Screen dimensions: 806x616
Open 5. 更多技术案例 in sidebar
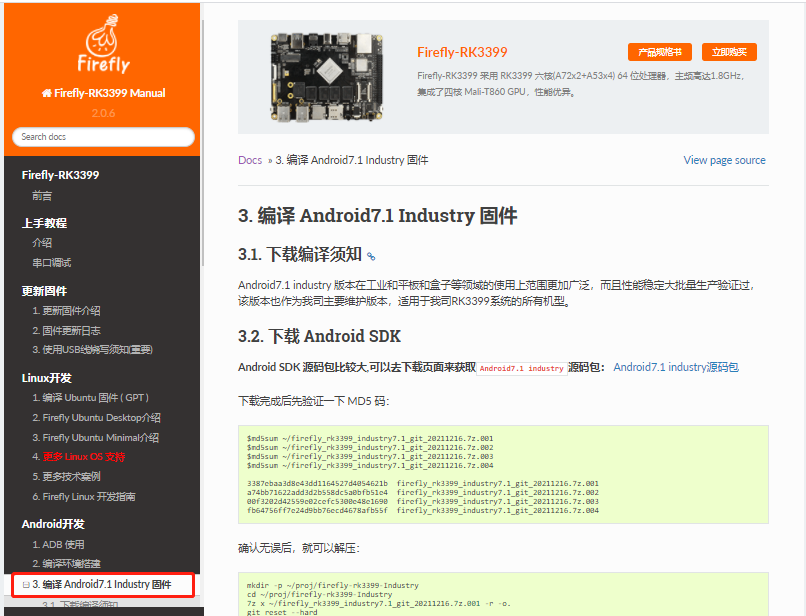[x=66, y=477]
